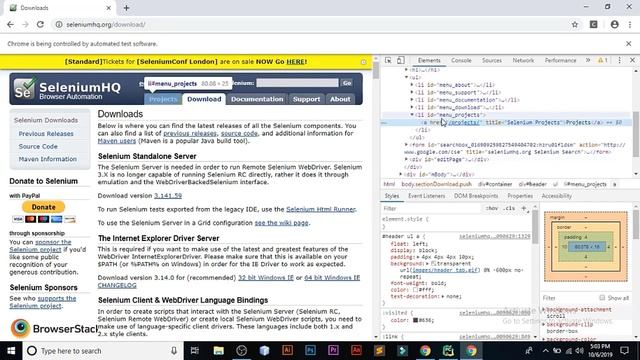
Task: Expand the menu_download li node
Action: pyautogui.click(x=412, y=107)
